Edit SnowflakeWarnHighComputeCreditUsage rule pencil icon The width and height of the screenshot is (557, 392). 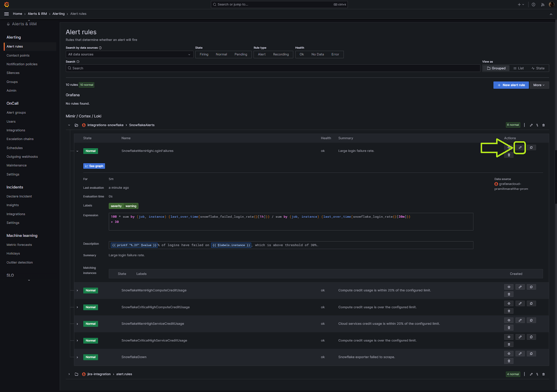tap(520, 287)
